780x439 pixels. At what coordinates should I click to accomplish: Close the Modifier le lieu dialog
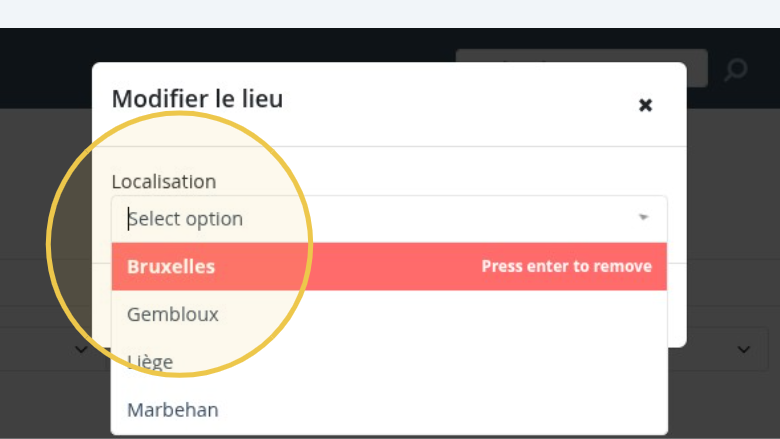click(645, 105)
